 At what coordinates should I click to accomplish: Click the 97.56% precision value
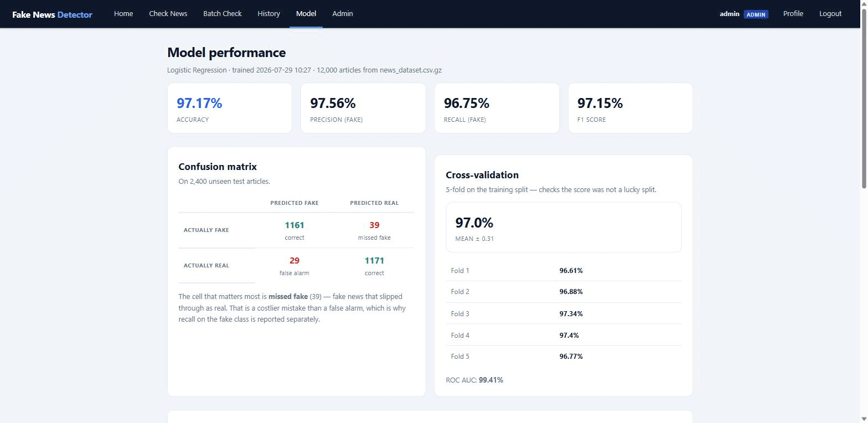[333, 103]
